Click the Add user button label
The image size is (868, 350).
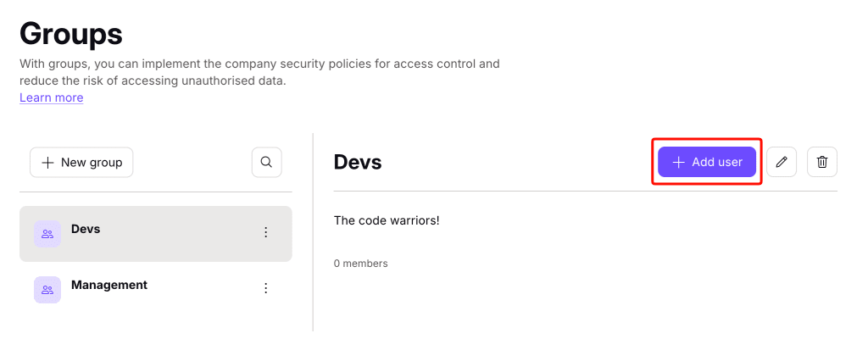(717, 162)
